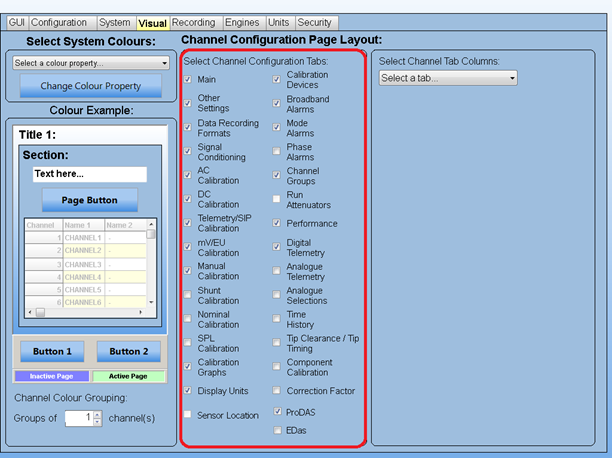Click the example table scroll down arrow

151,302
